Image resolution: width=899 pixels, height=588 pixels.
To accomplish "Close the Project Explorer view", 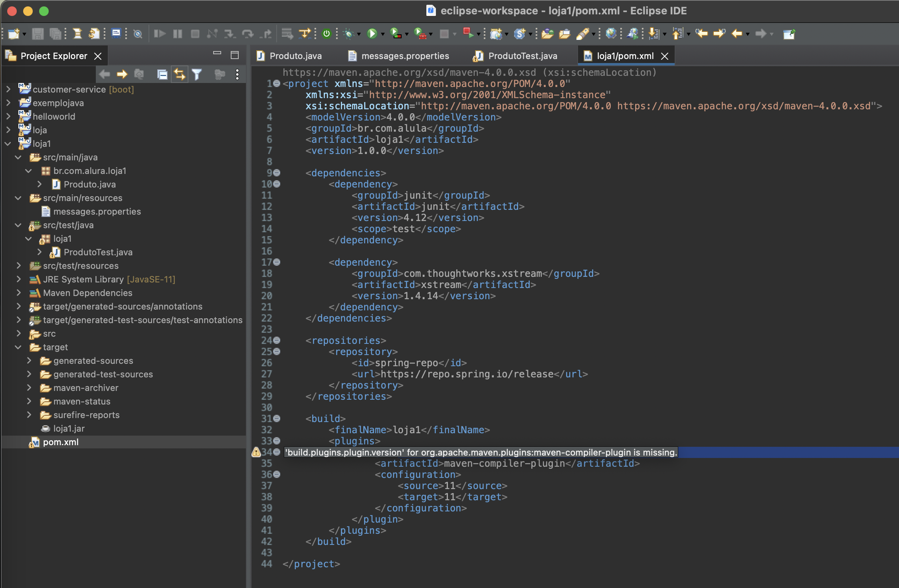I will click(98, 56).
